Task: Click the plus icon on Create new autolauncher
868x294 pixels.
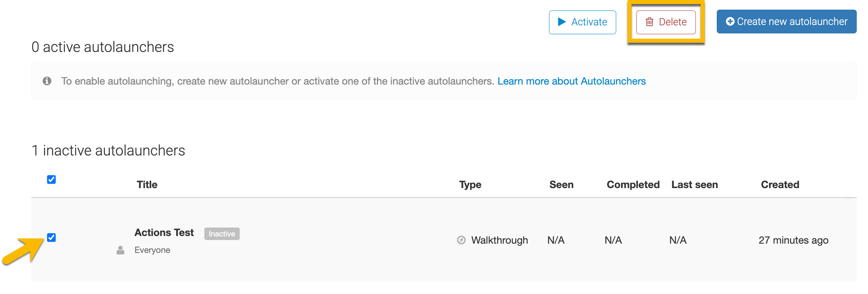Action: [730, 22]
